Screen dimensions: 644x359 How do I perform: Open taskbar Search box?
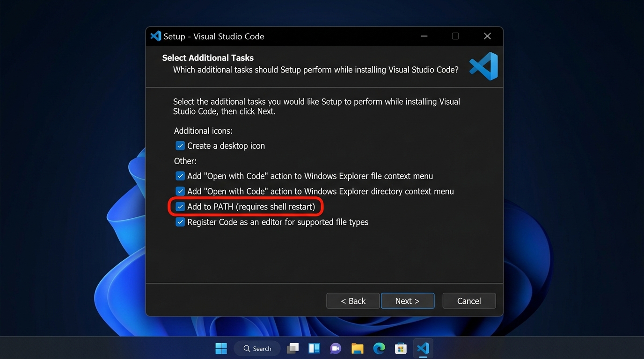click(258, 348)
